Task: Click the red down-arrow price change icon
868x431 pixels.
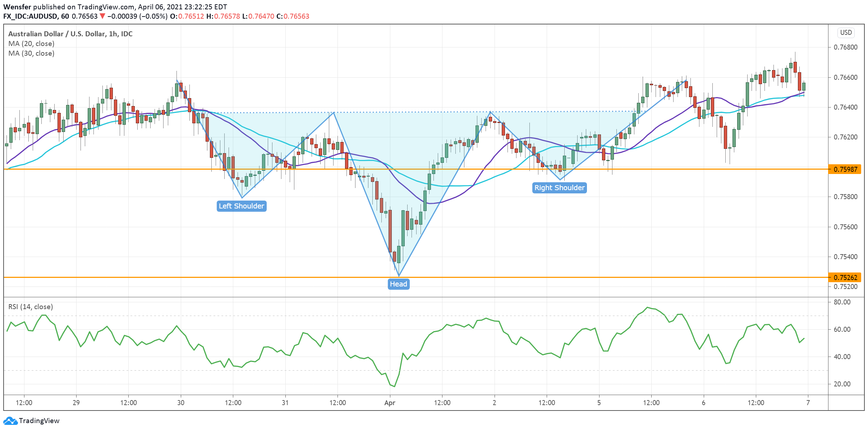Action: pos(102,16)
